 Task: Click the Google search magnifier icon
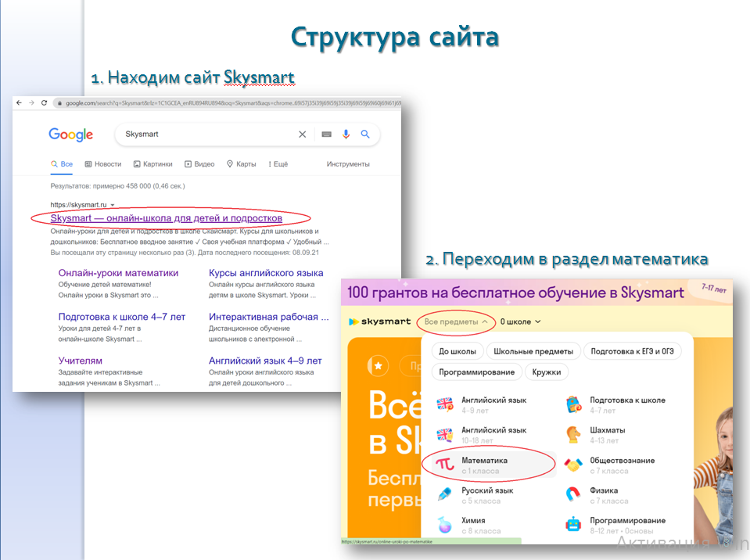365,135
